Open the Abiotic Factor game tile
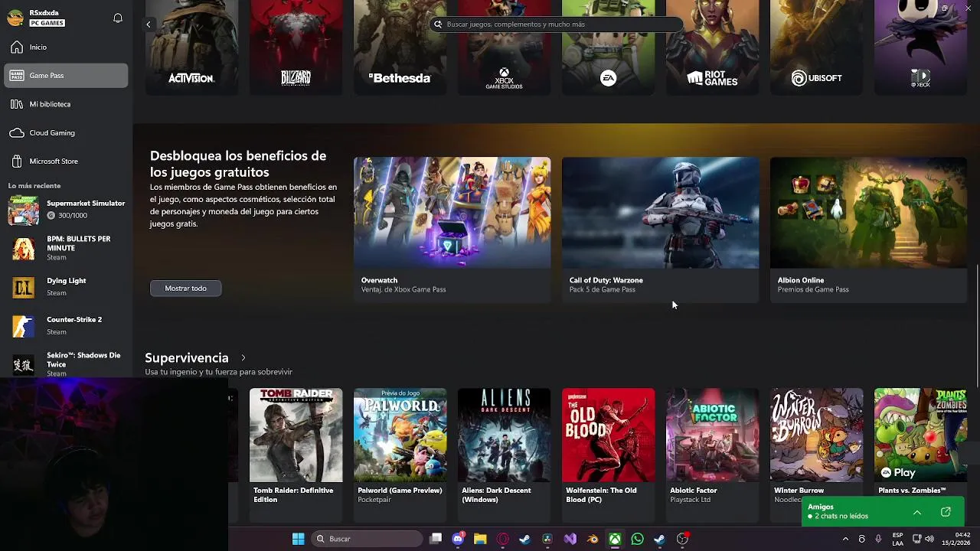 pos(712,455)
